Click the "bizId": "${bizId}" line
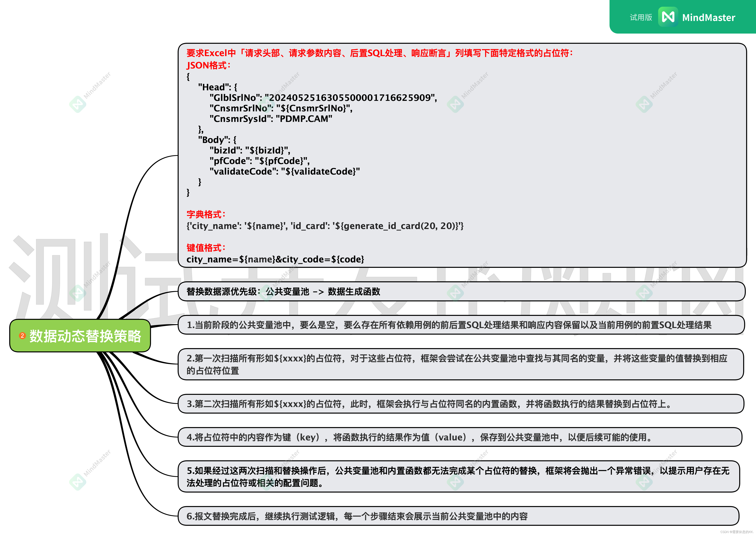This screenshot has width=756, height=535. coord(250,150)
